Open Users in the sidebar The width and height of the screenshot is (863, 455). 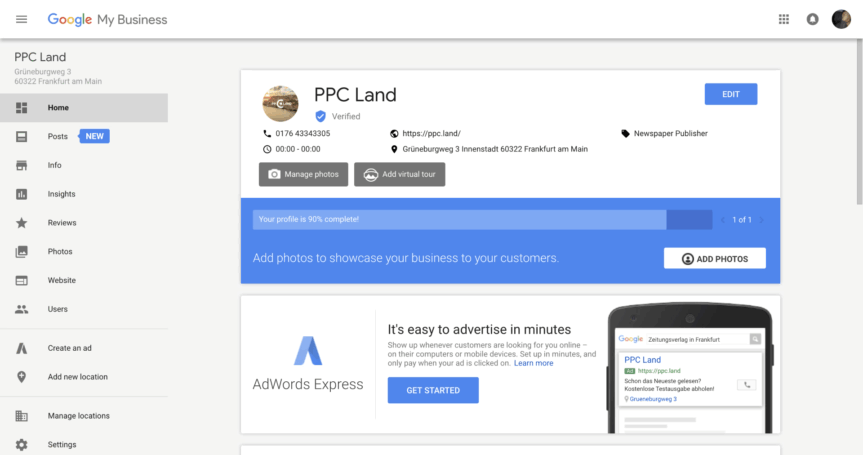(x=84, y=309)
